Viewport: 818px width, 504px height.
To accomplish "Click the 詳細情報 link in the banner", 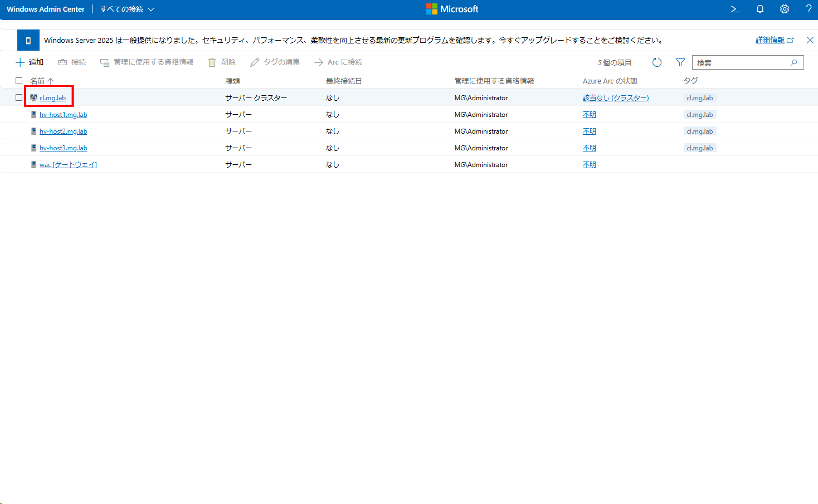I will click(x=770, y=40).
